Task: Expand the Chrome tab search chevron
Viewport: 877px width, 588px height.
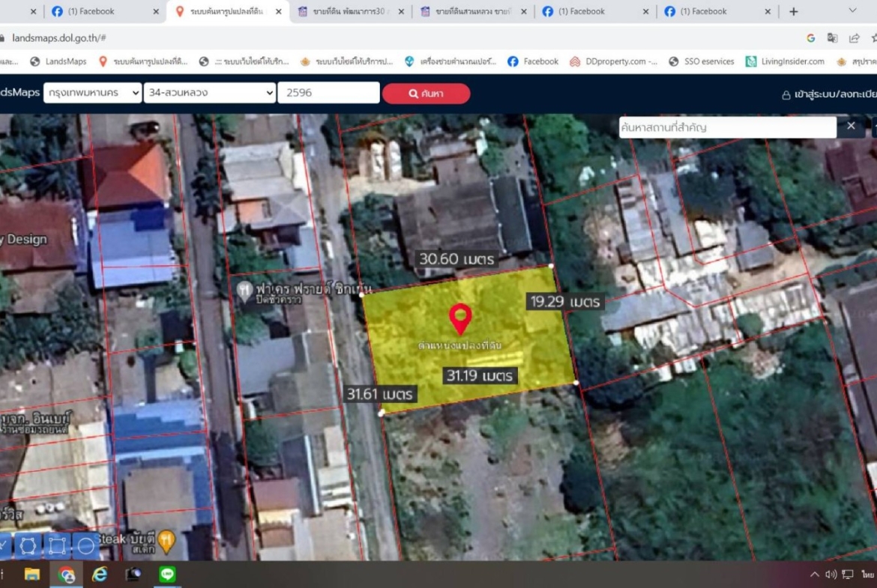Action: 852,10
